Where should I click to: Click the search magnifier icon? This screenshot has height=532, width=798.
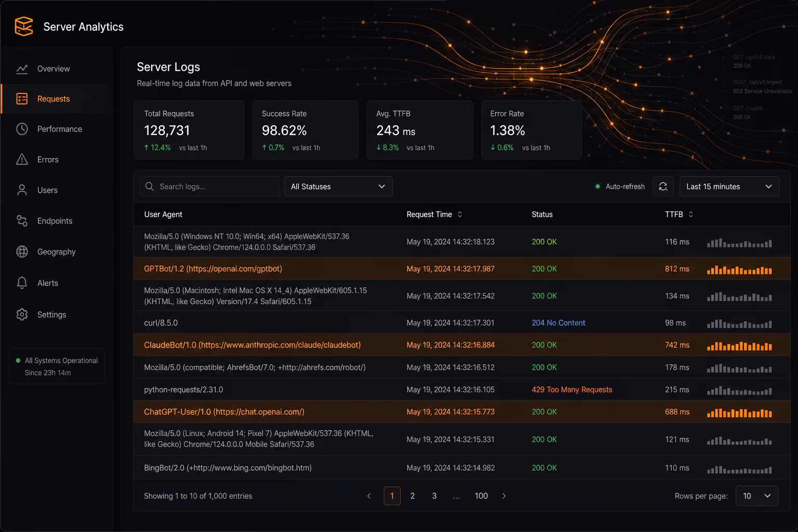coord(150,187)
